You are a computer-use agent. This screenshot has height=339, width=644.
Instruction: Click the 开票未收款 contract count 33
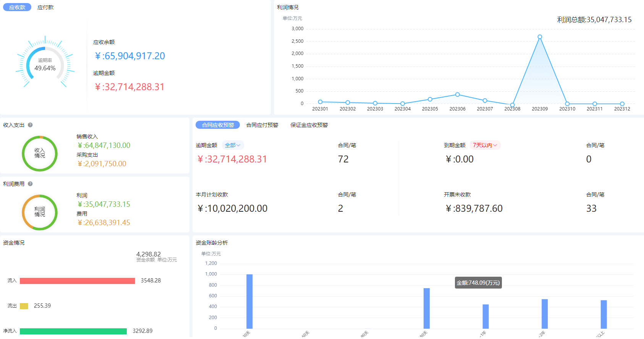coord(591,209)
